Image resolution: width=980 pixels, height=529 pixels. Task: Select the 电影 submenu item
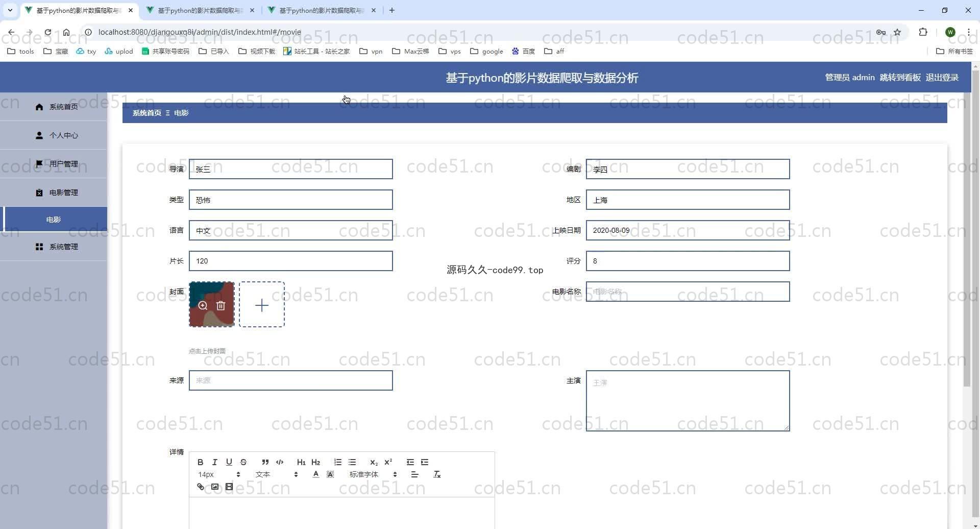[54, 220]
